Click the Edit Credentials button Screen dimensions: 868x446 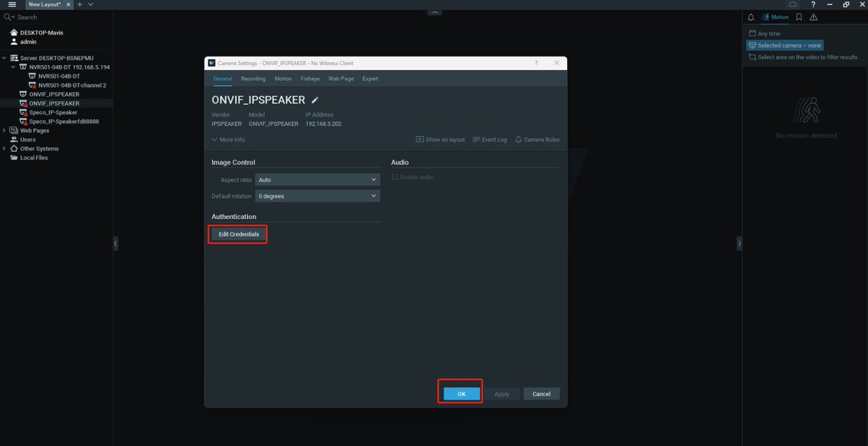pyautogui.click(x=238, y=233)
